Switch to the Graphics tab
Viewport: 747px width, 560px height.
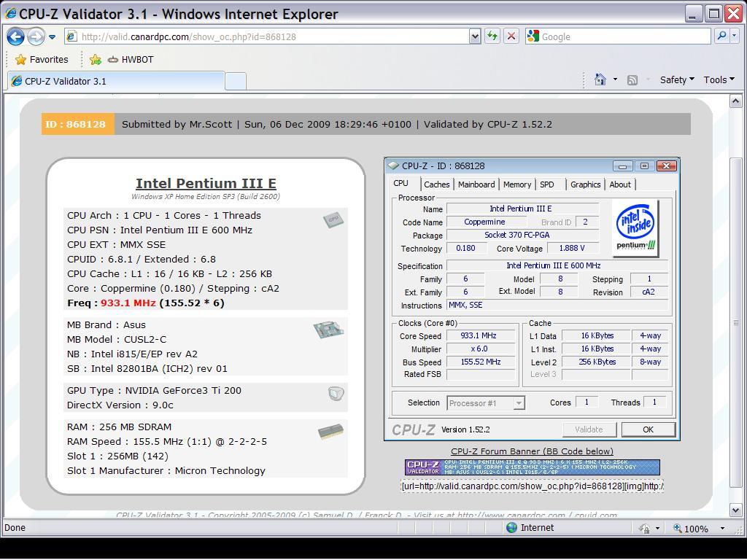(x=586, y=184)
